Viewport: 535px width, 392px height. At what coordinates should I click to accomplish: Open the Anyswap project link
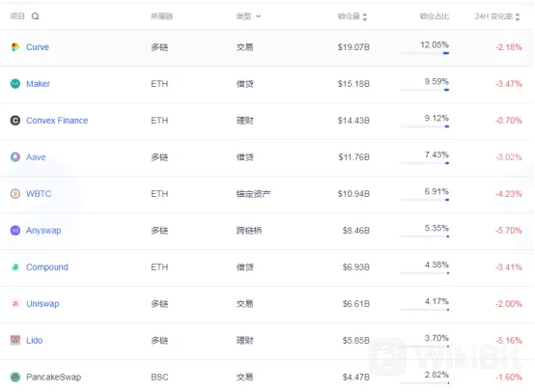click(43, 231)
